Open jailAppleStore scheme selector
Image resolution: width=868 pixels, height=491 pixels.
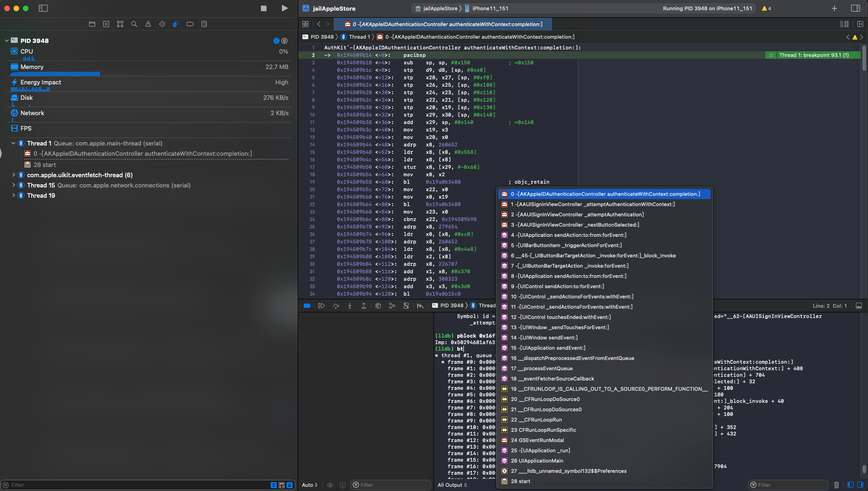click(x=436, y=8)
